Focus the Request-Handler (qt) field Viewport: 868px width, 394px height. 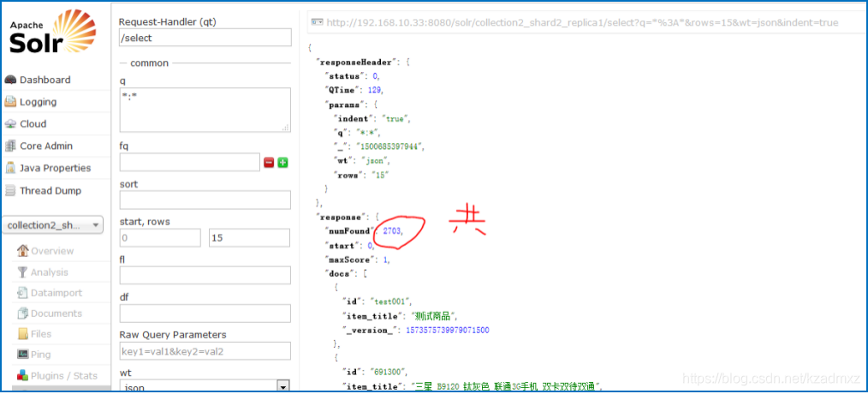click(x=205, y=38)
